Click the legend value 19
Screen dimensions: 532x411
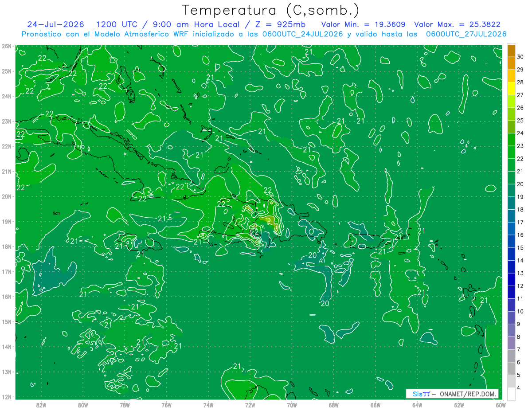[x=520, y=197]
